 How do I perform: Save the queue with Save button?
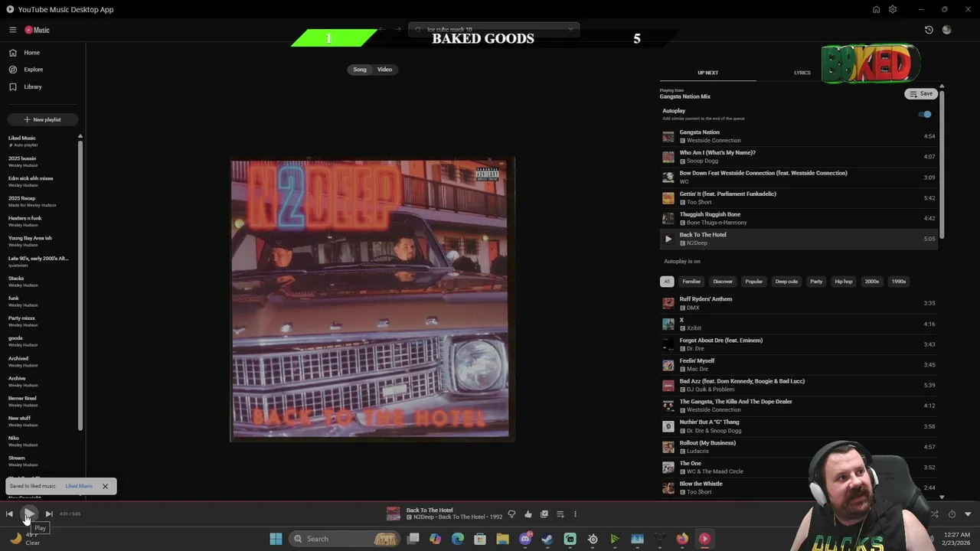(x=921, y=93)
